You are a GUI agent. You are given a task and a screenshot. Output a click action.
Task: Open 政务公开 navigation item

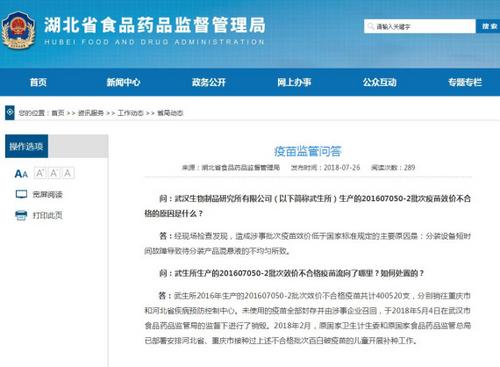209,82
